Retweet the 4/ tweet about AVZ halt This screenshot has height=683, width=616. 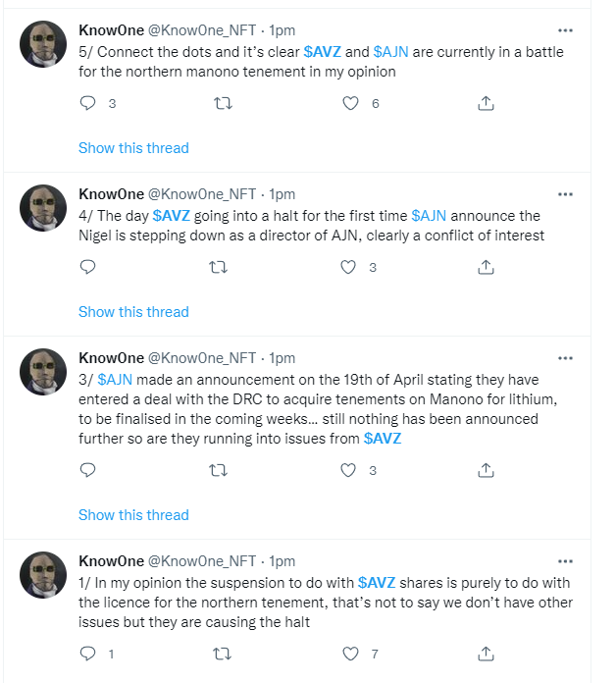pos(223,267)
